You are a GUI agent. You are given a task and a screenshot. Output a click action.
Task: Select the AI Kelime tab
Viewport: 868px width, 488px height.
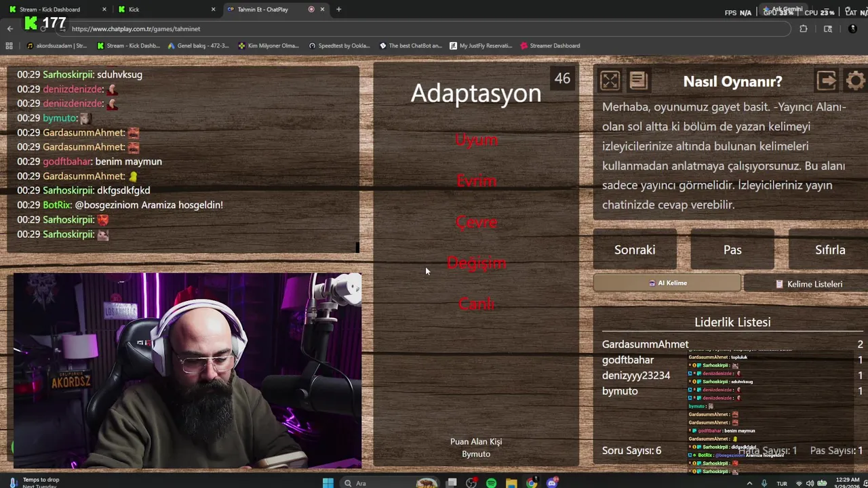point(667,283)
